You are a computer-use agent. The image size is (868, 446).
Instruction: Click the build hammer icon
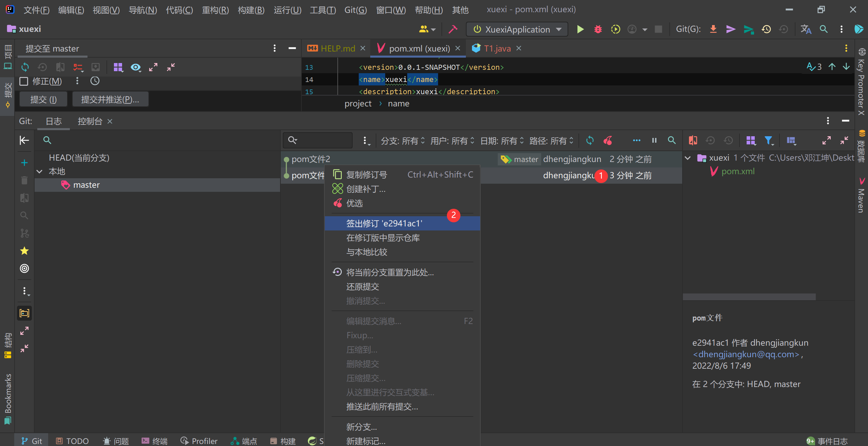point(453,29)
